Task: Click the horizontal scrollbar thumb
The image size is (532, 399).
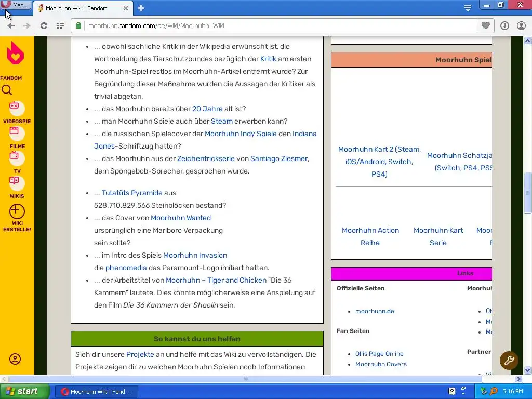Action: [x=246, y=379]
